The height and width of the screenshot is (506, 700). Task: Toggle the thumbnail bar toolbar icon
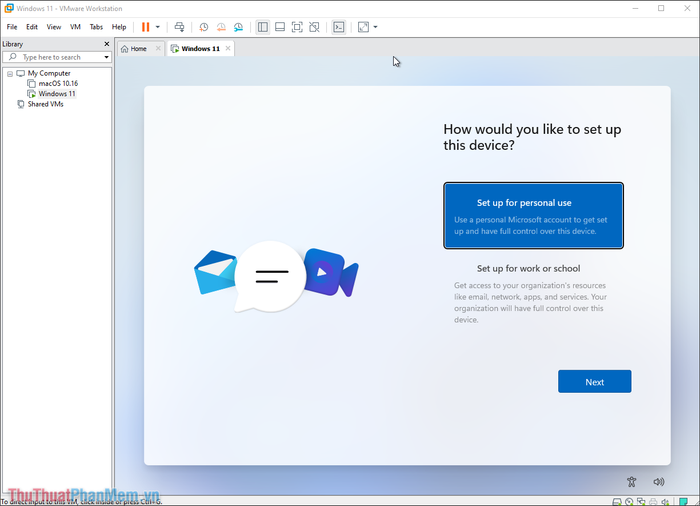(x=280, y=27)
